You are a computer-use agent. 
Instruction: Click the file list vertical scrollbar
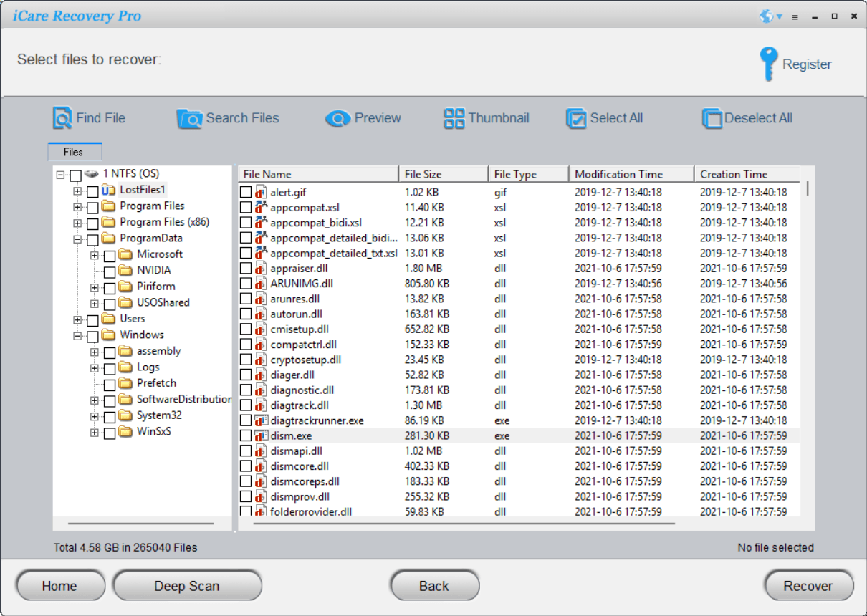[x=808, y=188]
